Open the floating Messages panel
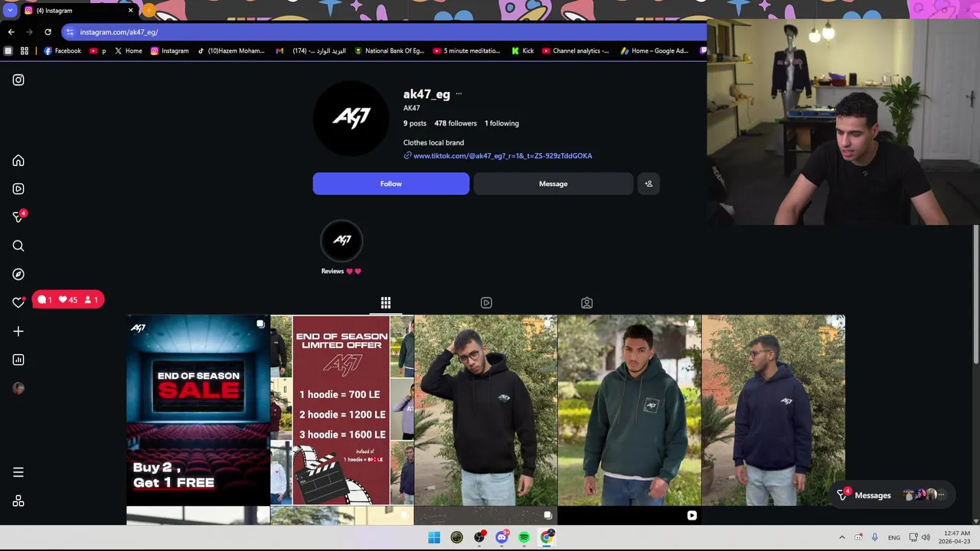 coord(892,495)
